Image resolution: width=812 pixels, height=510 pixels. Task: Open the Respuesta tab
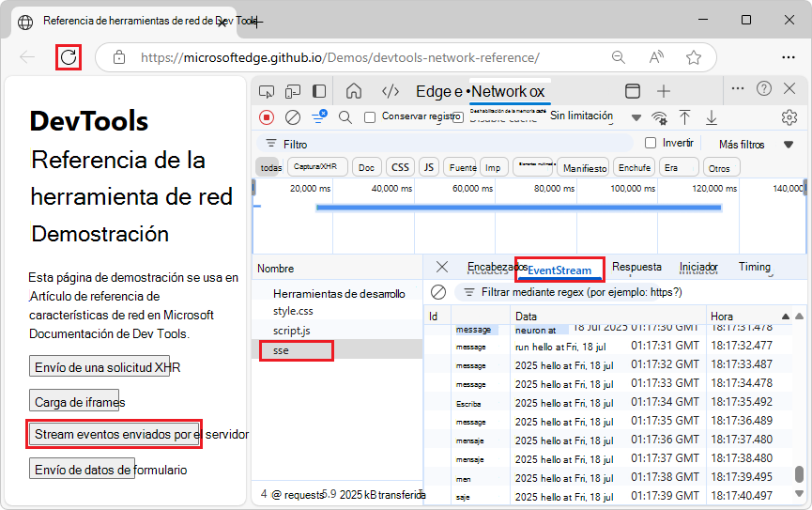tap(636, 267)
